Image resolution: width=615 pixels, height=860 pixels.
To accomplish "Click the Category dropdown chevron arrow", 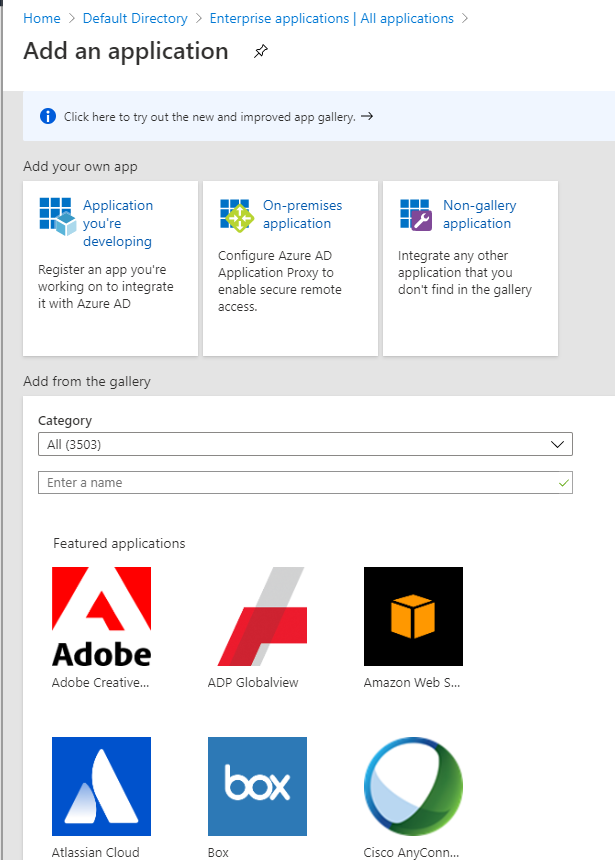I will coord(557,444).
